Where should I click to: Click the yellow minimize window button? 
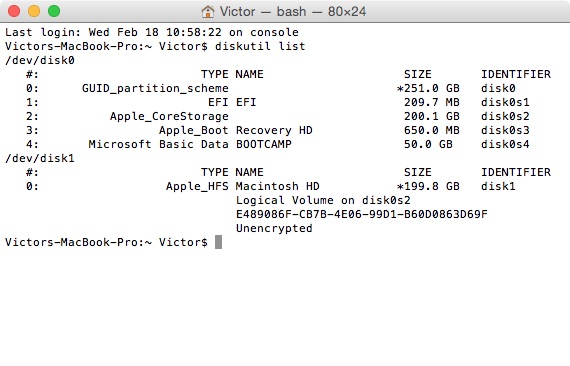[x=34, y=11]
